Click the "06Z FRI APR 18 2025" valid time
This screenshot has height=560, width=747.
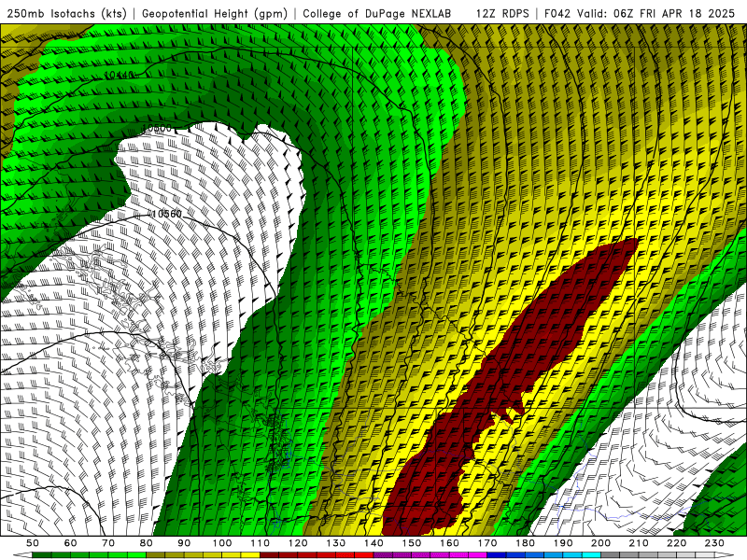tap(674, 13)
